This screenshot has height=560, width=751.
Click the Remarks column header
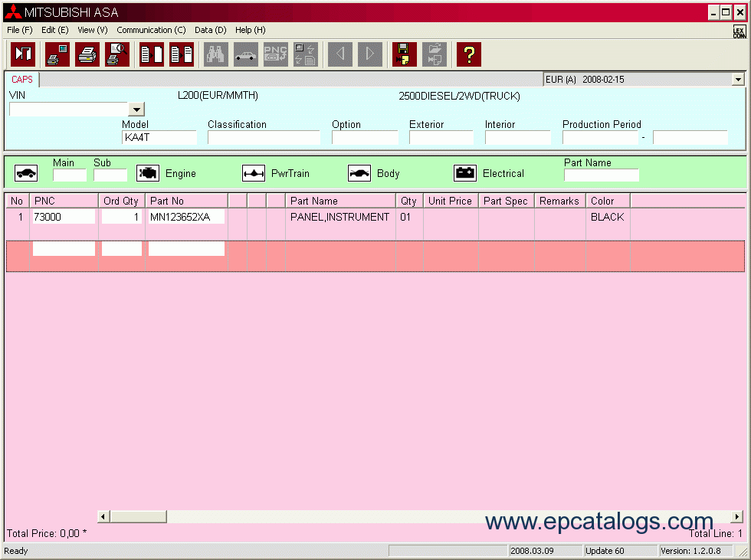[560, 201]
